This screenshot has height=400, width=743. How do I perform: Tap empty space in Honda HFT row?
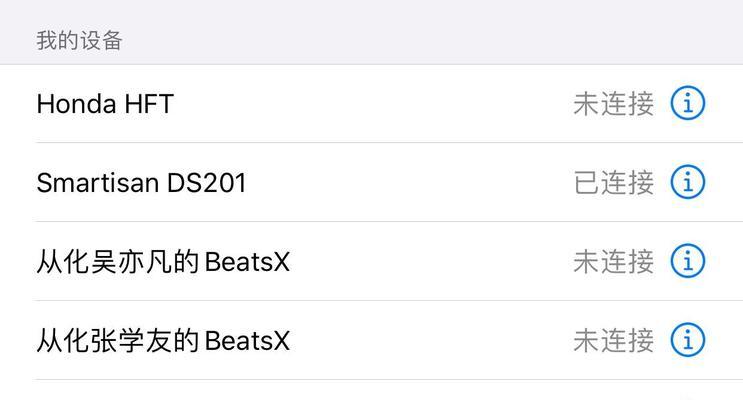pos(373,104)
